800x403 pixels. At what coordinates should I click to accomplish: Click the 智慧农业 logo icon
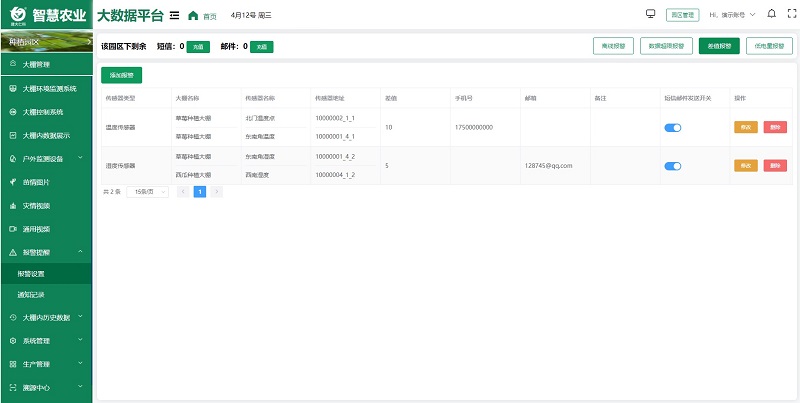(x=17, y=15)
